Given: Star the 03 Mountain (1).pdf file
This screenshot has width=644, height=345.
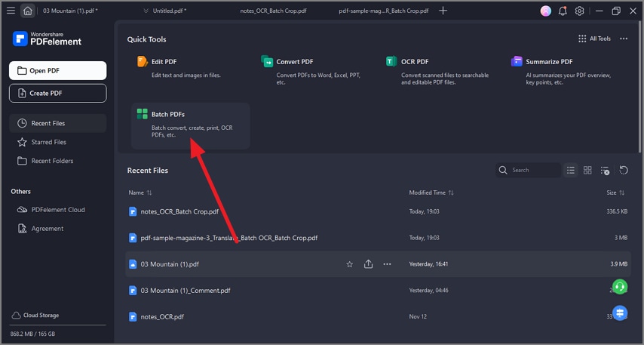Looking at the screenshot, I should tap(349, 264).
